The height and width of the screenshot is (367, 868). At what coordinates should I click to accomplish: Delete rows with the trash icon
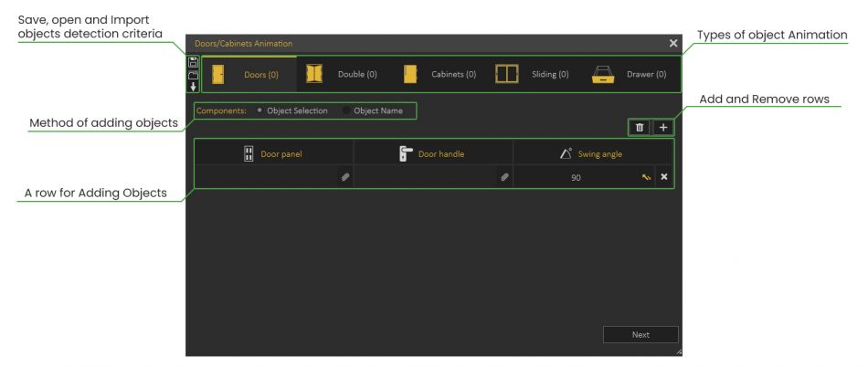pyautogui.click(x=640, y=128)
